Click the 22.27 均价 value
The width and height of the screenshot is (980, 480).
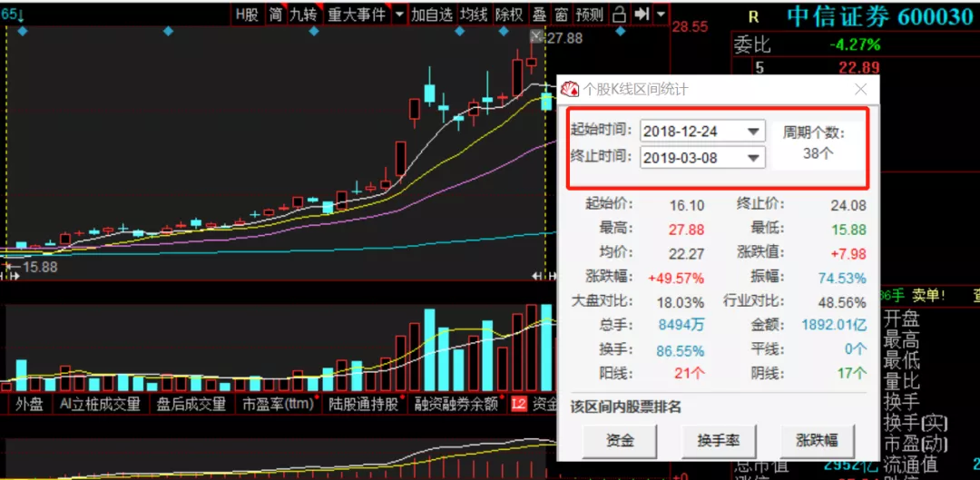tap(686, 253)
